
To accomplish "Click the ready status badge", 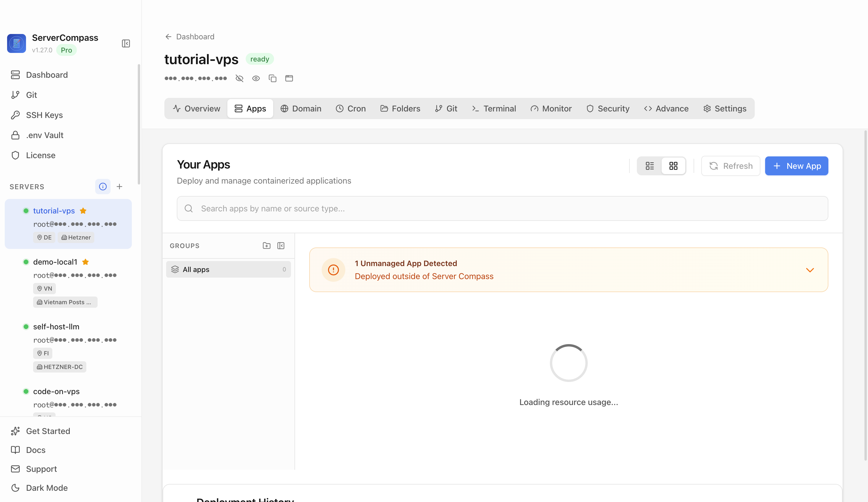I will point(260,59).
